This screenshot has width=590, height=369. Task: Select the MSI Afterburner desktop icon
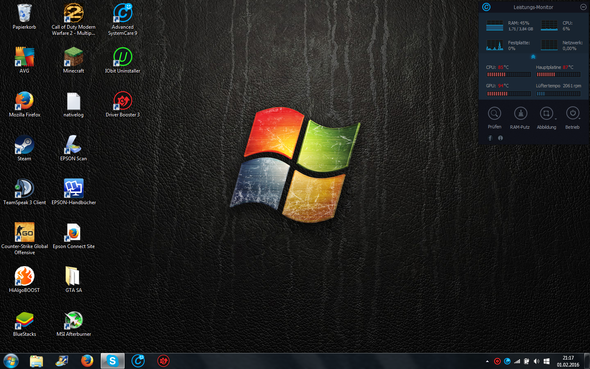click(x=73, y=323)
